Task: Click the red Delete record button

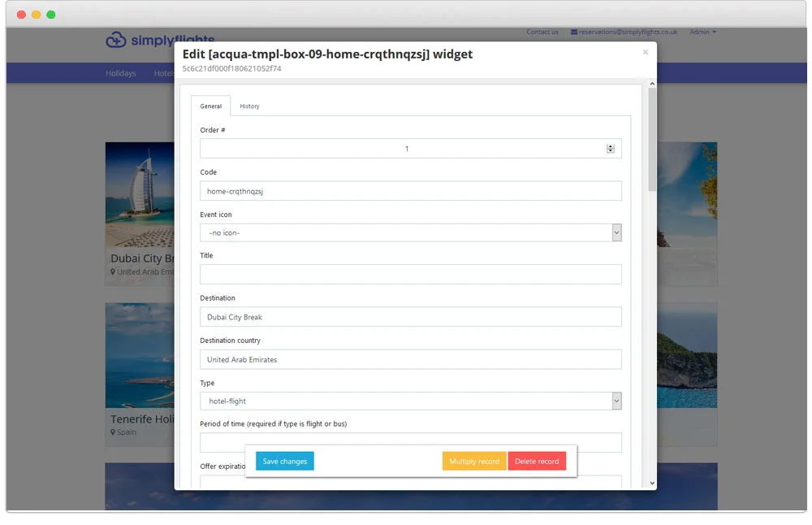Action: (537, 462)
